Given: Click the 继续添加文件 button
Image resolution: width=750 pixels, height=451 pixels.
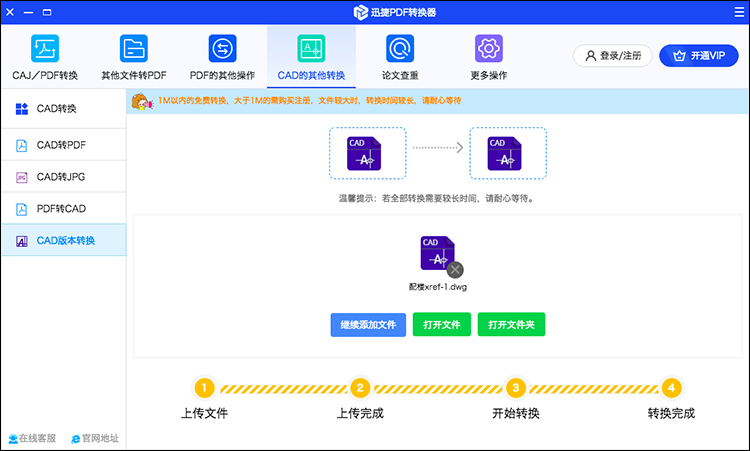Looking at the screenshot, I should [368, 325].
